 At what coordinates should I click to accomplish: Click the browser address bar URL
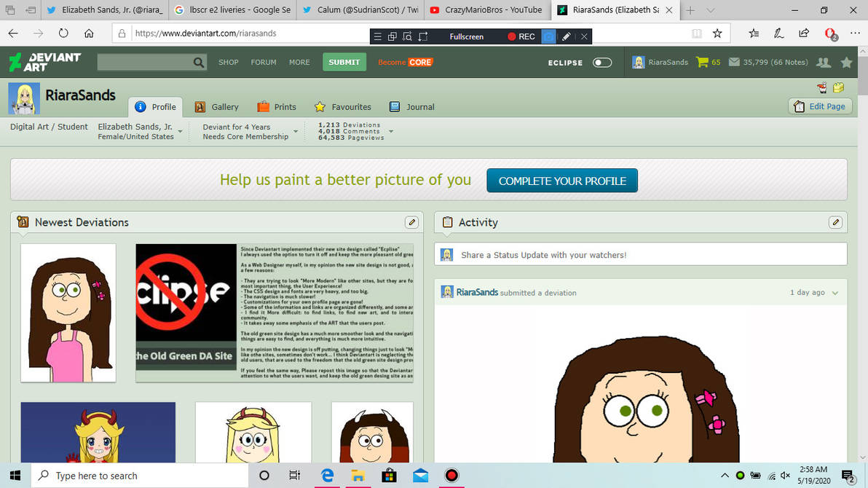coord(205,34)
